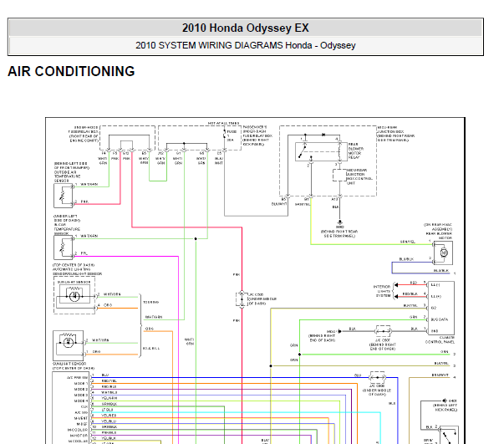Click the J/C C505 junction connector symbol
The image size is (504, 444).
click(242, 299)
